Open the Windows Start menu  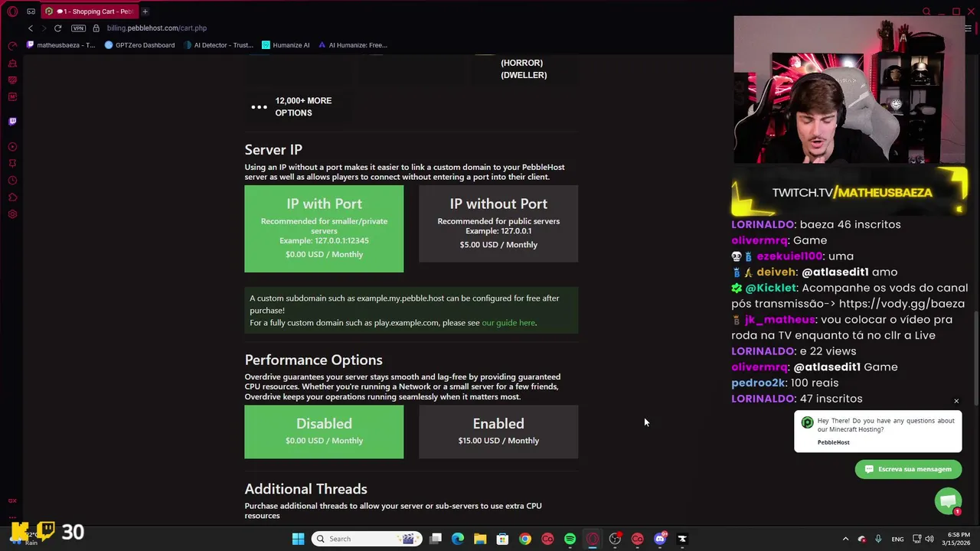298,539
